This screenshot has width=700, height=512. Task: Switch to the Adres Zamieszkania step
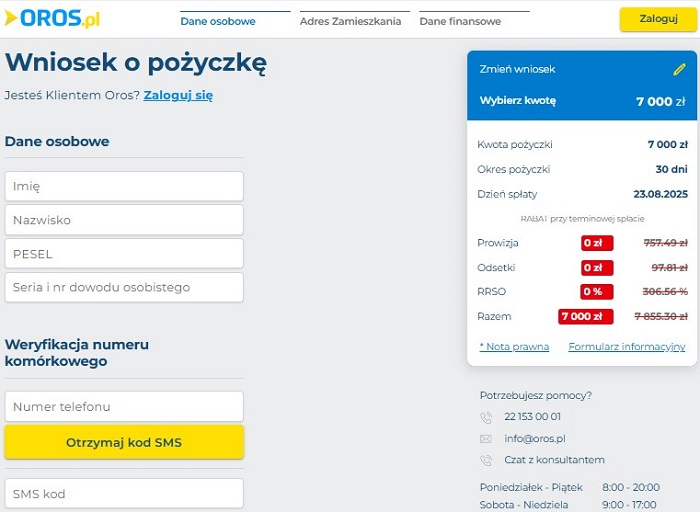coord(350,21)
